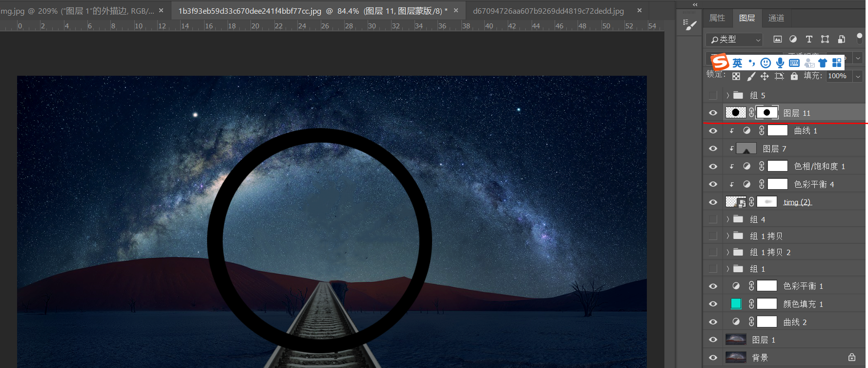Switch to the mg.jpg 209% document tab
This screenshot has width=868, height=368.
point(78,11)
